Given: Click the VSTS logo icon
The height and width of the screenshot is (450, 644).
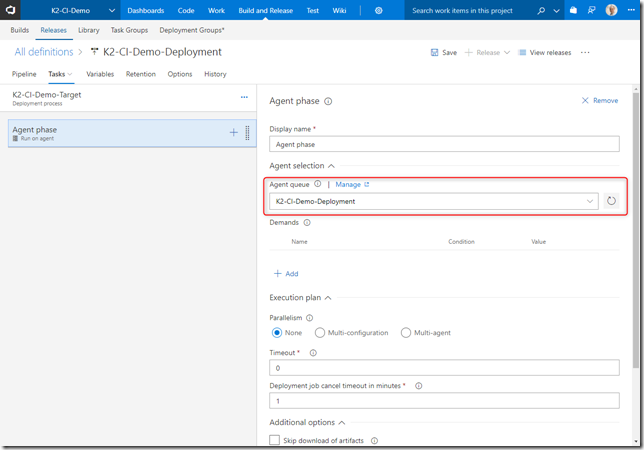Looking at the screenshot, I should coord(10,10).
